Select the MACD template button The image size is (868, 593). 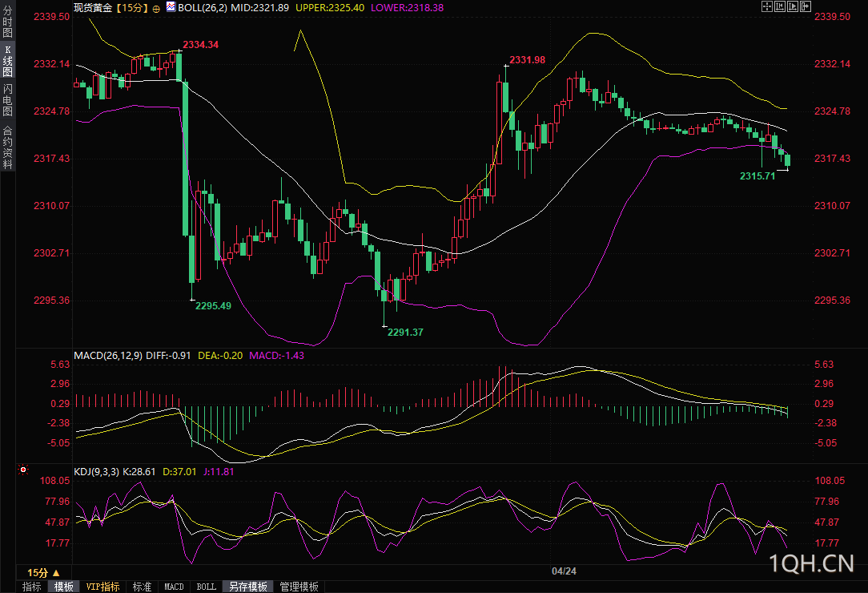coord(174,587)
